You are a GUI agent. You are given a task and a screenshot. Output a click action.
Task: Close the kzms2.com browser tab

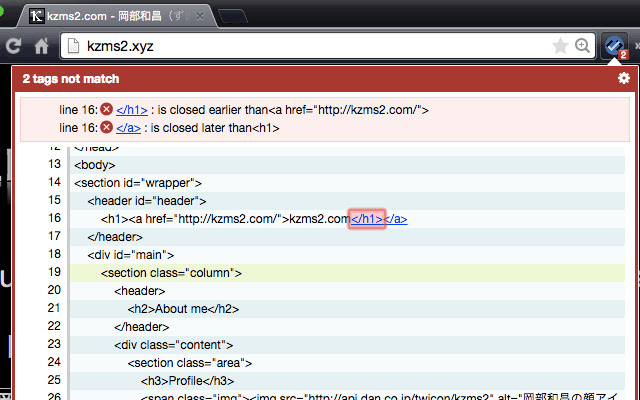click(200, 16)
